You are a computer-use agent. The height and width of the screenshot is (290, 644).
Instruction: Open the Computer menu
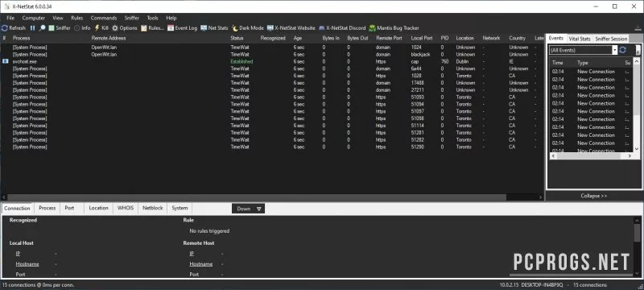click(x=34, y=18)
